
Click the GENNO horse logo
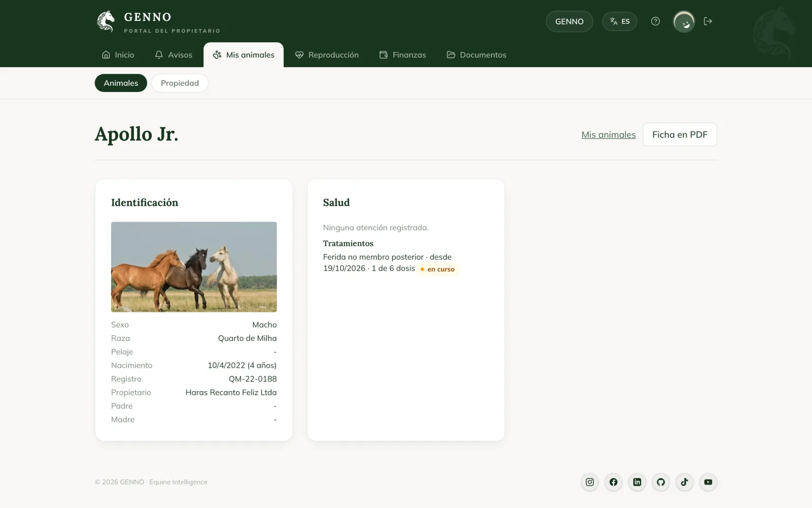106,21
